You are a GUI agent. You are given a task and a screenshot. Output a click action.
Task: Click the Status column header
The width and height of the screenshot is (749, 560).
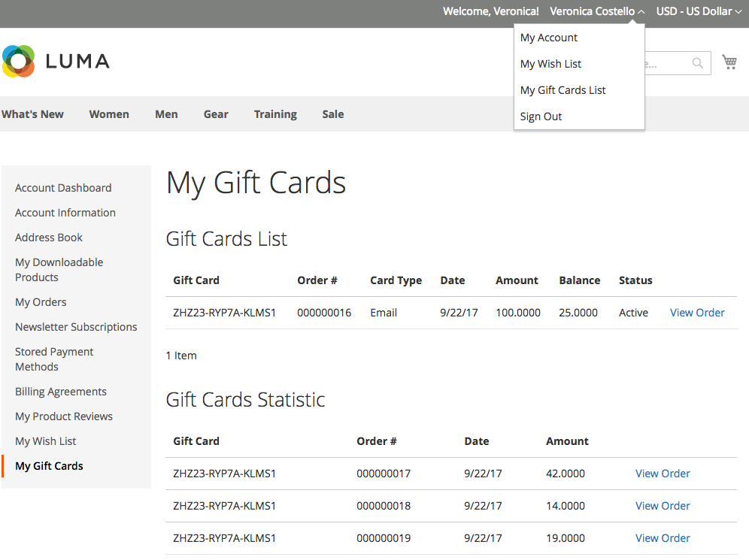click(x=635, y=280)
